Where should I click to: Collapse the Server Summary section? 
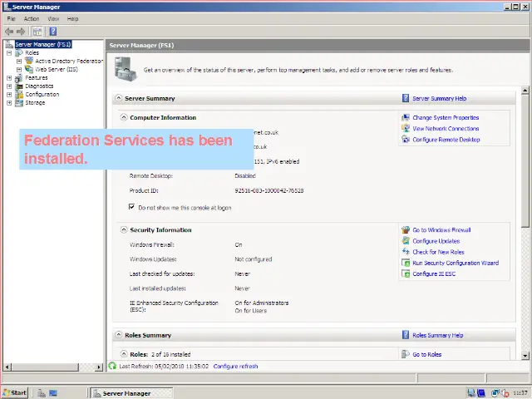[118, 98]
